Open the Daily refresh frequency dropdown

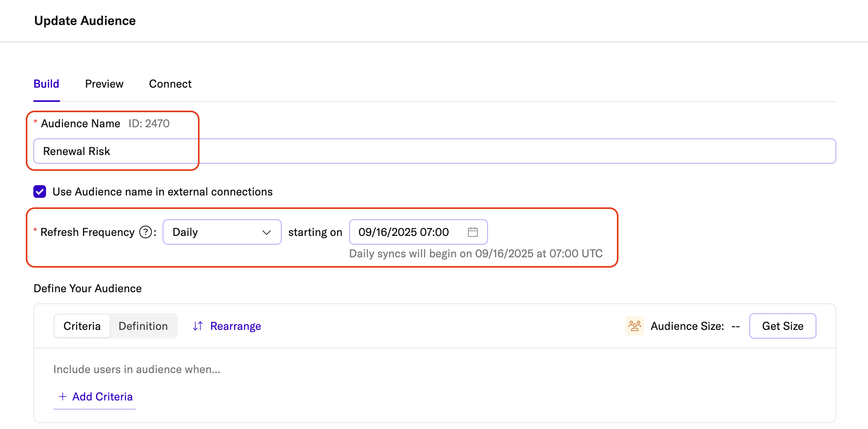point(221,232)
